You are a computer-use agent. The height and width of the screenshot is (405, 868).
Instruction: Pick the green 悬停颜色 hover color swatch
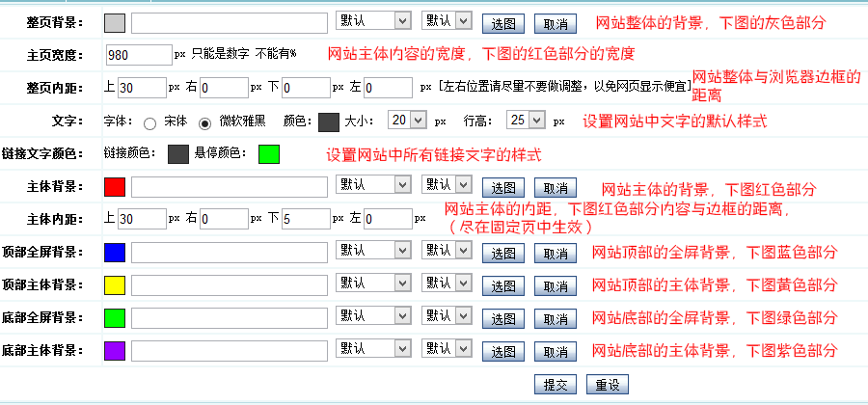click(268, 153)
